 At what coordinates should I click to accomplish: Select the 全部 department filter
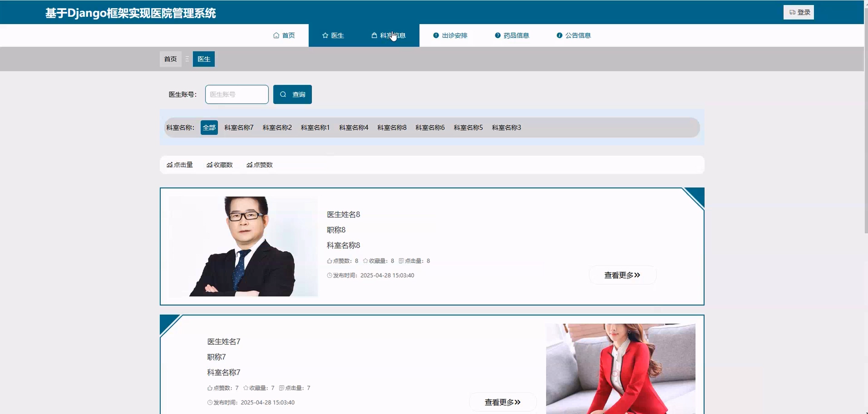point(209,128)
